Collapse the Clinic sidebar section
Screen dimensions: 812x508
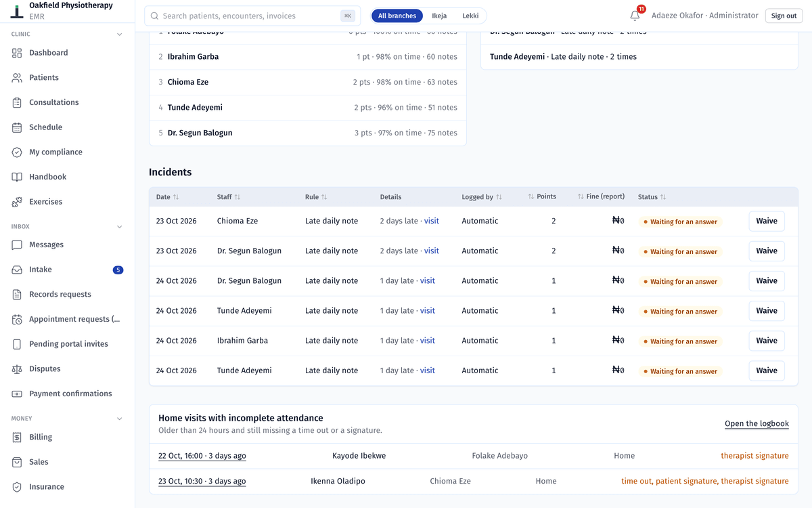120,34
